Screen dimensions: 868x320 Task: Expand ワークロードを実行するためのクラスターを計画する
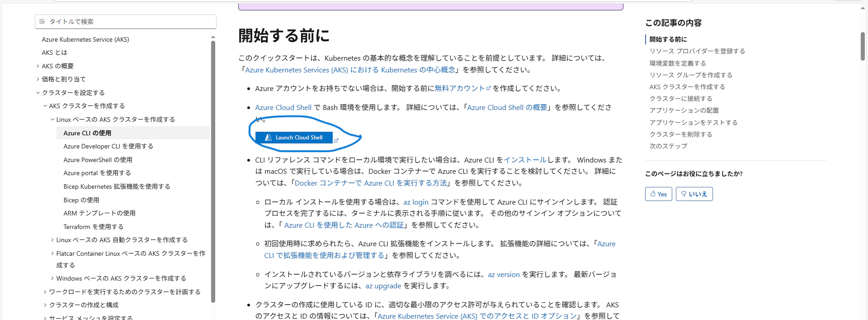[x=45, y=292]
